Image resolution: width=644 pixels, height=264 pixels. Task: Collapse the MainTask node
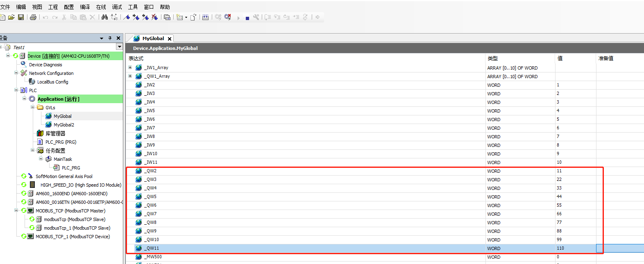41,159
